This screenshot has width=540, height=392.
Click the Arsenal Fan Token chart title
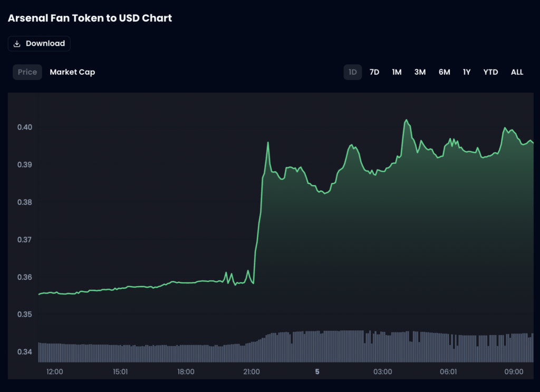pyautogui.click(x=90, y=18)
